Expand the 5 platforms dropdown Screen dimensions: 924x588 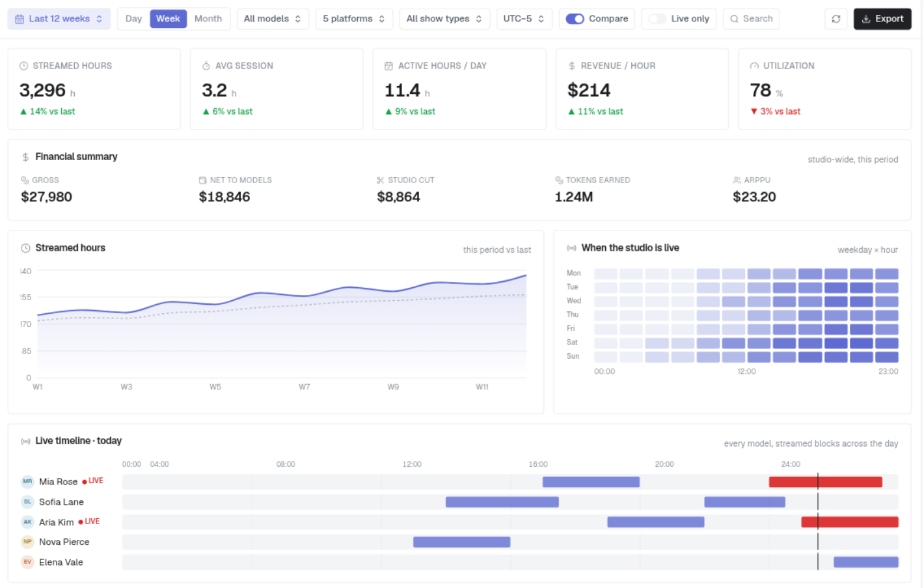[354, 19]
